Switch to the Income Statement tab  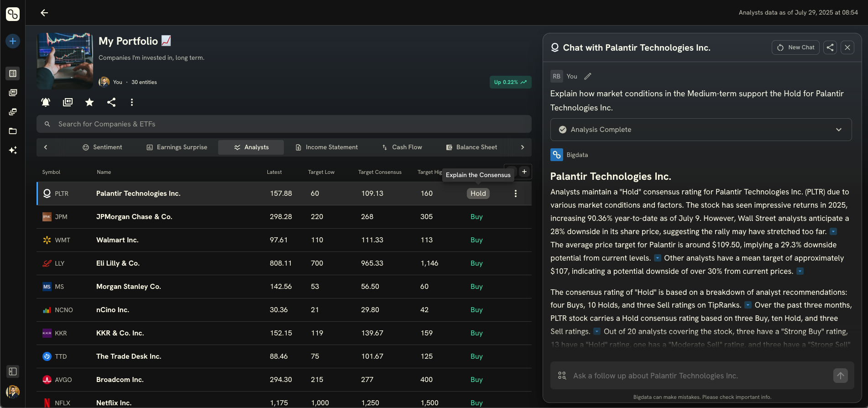pyautogui.click(x=327, y=147)
